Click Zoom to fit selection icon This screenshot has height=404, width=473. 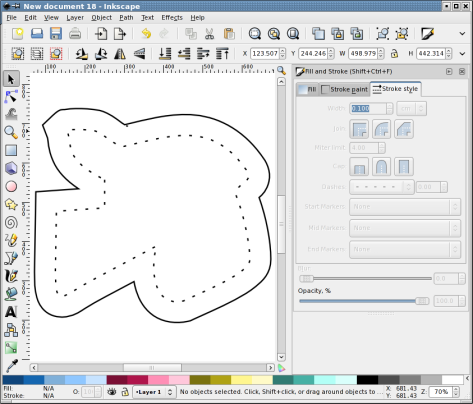pyautogui.click(x=255, y=34)
